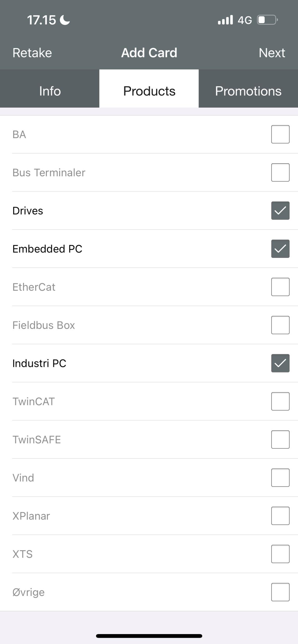The height and width of the screenshot is (644, 298).
Task: Switch to the Info tab
Action: 50,91
